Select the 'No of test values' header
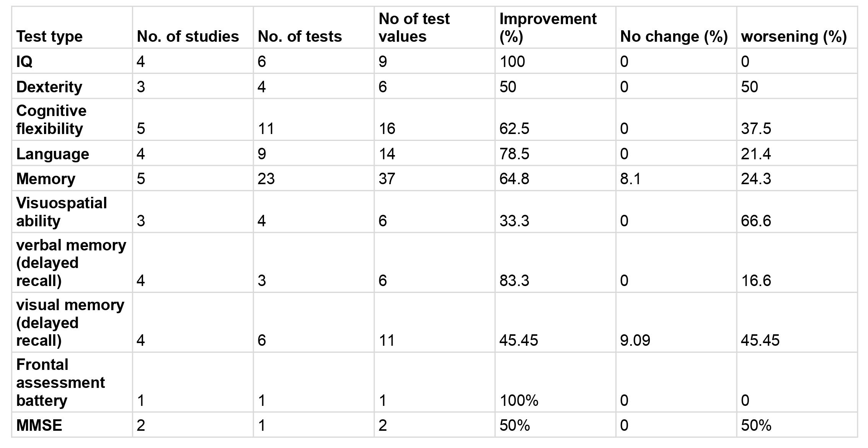This screenshot has width=868, height=448. tap(414, 28)
